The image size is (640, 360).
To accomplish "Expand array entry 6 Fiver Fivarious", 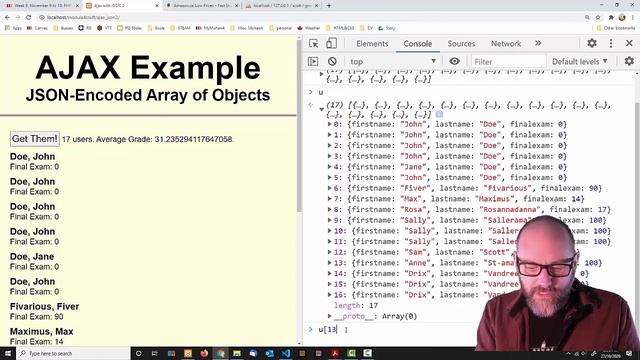I will pyautogui.click(x=330, y=188).
